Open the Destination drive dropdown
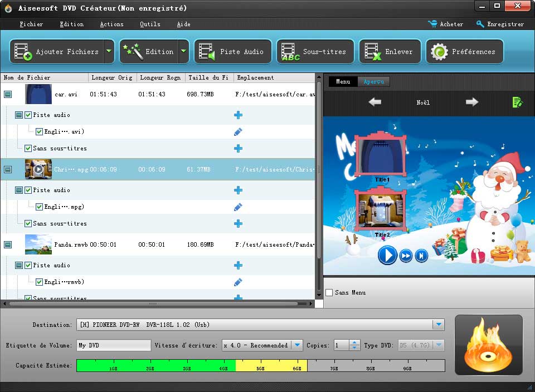This screenshot has height=392, width=535. click(438, 326)
